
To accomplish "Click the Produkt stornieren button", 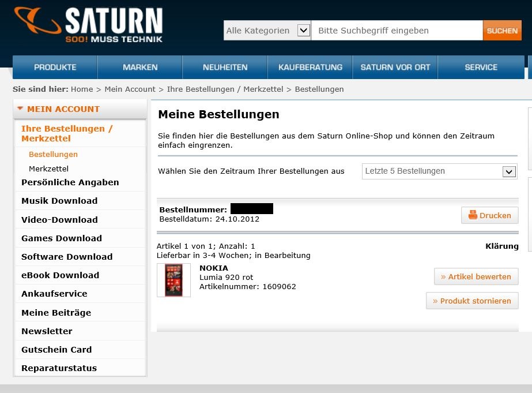I will click(472, 301).
